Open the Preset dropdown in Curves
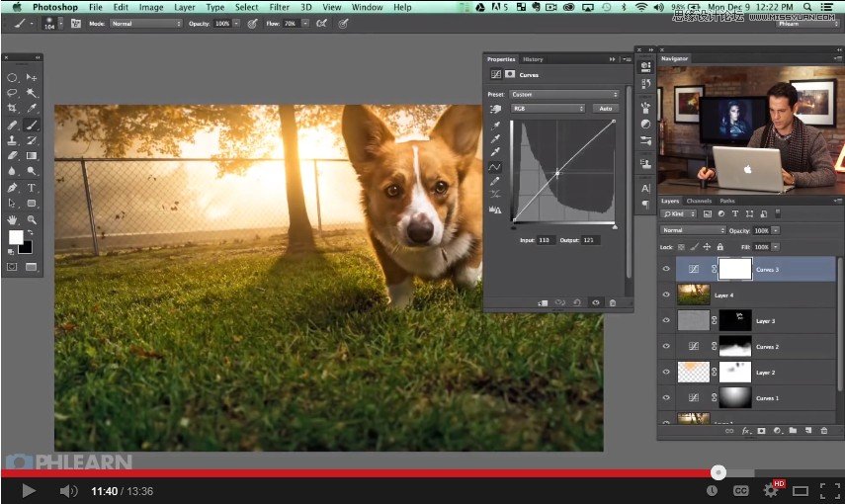Viewport: 845px width, 504px height. (563, 95)
